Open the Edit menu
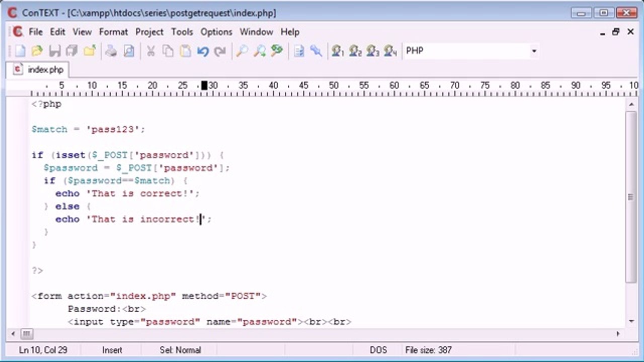Image resolution: width=644 pixels, height=362 pixels. (57, 32)
